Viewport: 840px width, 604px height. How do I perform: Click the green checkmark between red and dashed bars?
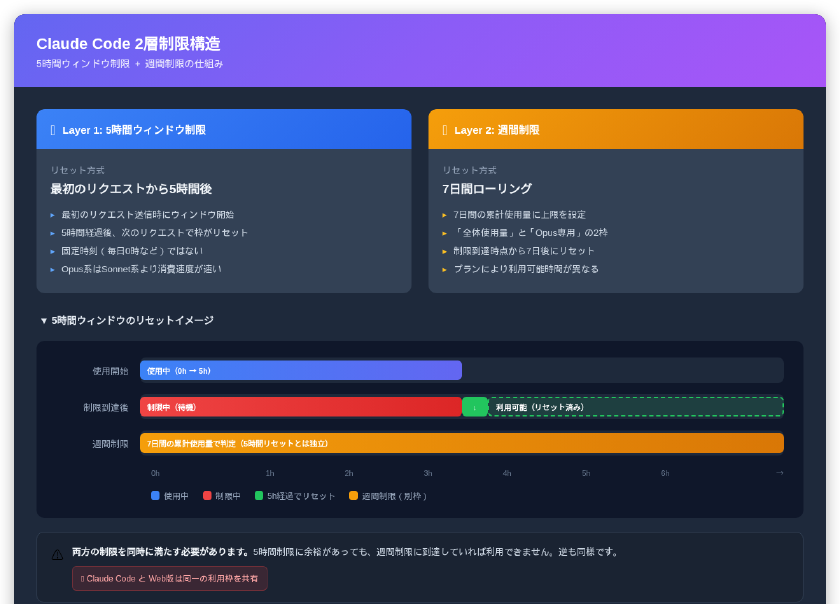474,407
